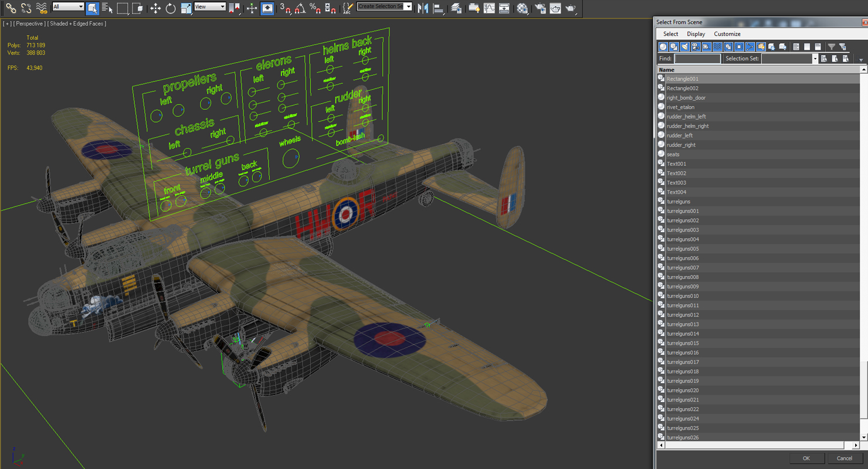Open Select menu in Select From Scene
The image size is (868, 469).
[x=671, y=34]
